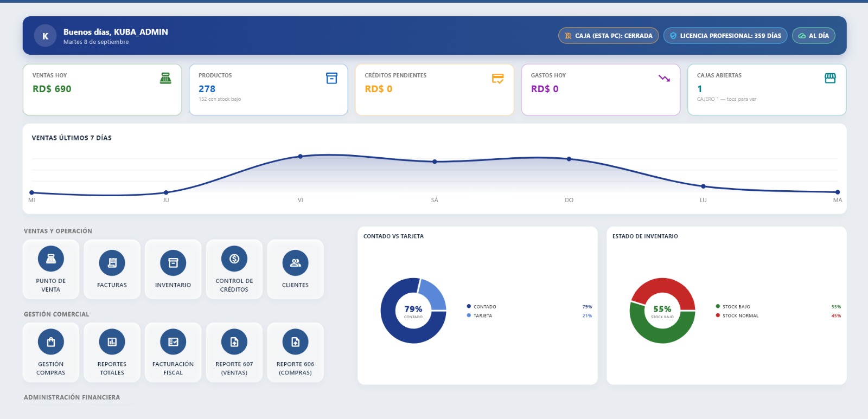868x419 pixels.
Task: Open Reporte 607 (Ventas) icon
Action: click(234, 342)
